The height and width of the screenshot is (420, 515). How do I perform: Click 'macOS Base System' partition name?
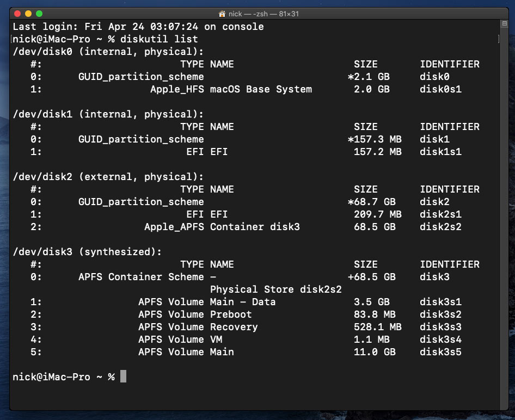click(261, 89)
